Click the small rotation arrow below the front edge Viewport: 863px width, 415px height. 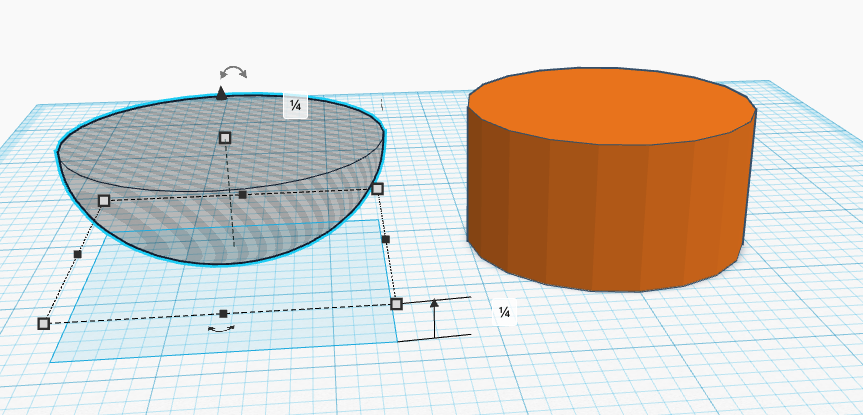point(221,329)
